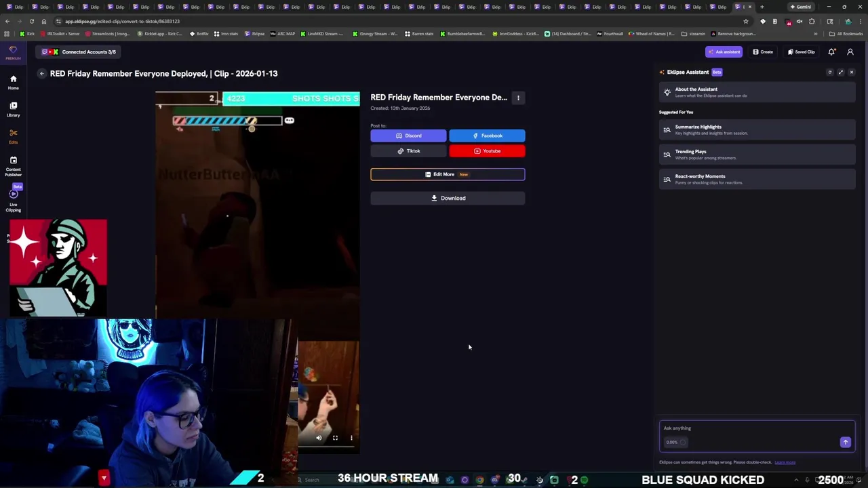868x488 pixels.
Task: Mute the clip video player volume
Action: pos(319,438)
